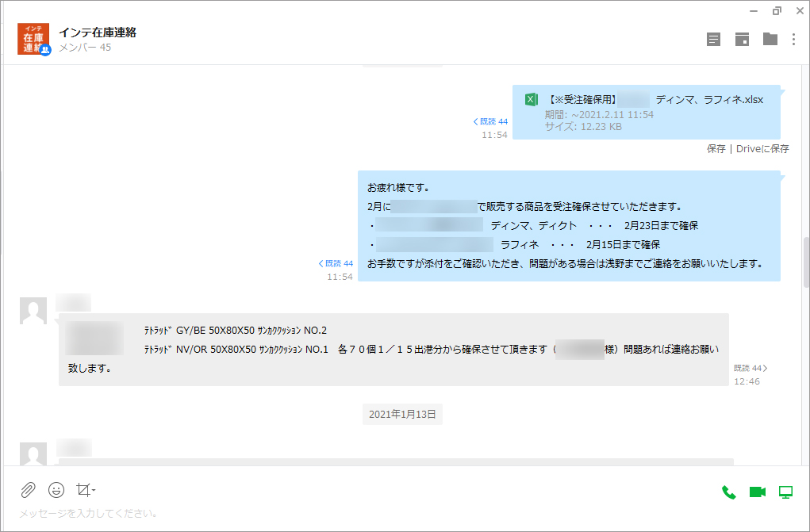Click the chat vertical scrollbar

[806, 262]
